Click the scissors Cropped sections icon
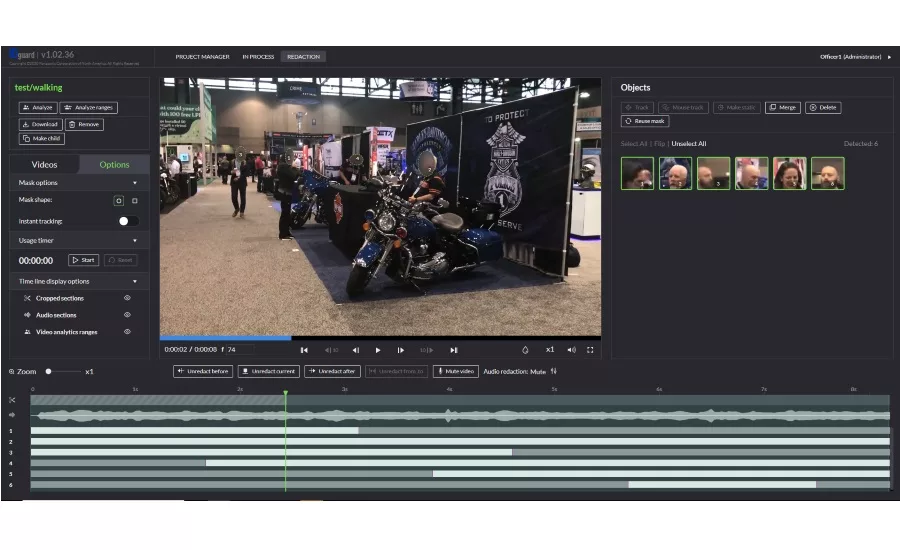The image size is (900, 550). point(27,298)
